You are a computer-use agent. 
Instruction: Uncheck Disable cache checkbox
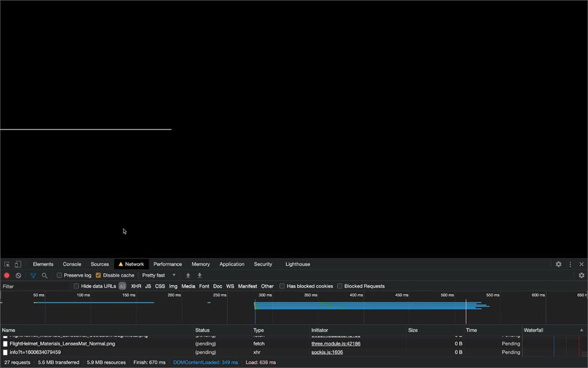click(x=98, y=275)
